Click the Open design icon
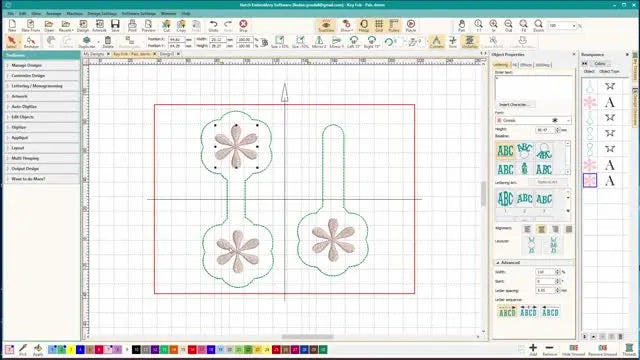Screen dimensions: 640x360 (49, 25)
